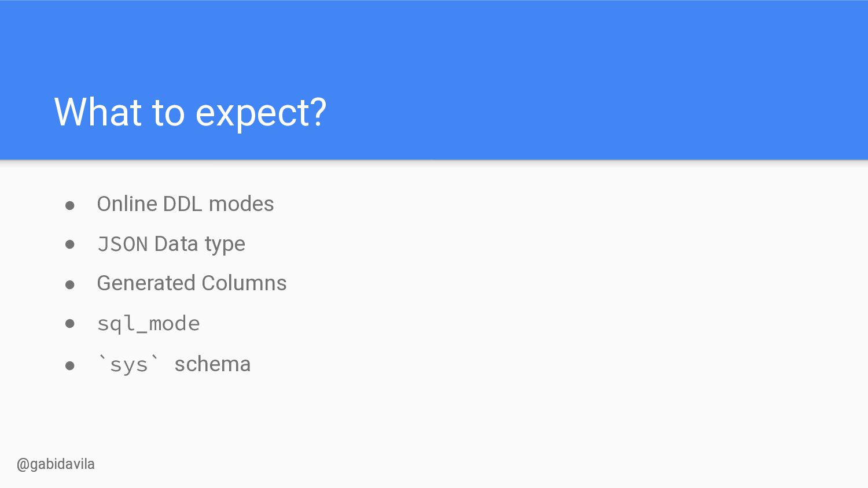Select the "Generated Columns" bullet item
The image size is (868, 488).
(192, 283)
